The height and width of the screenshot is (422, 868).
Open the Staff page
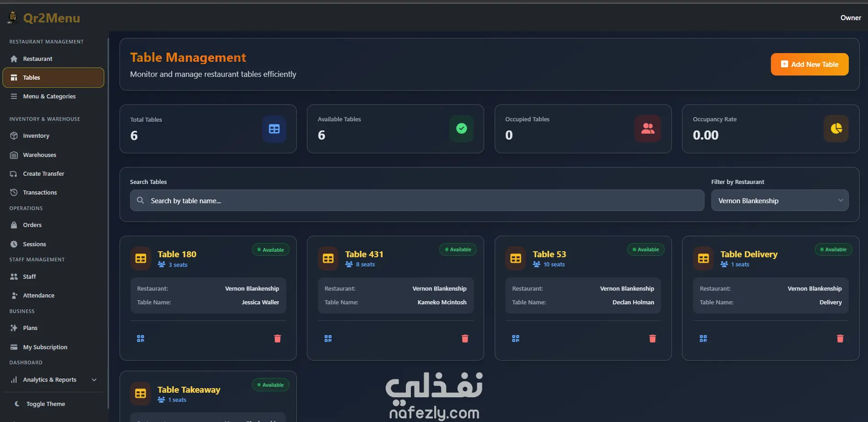53,277
